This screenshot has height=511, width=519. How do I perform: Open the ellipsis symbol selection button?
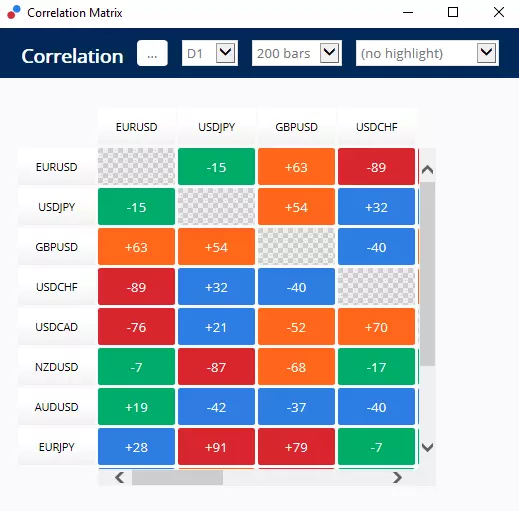pos(152,53)
